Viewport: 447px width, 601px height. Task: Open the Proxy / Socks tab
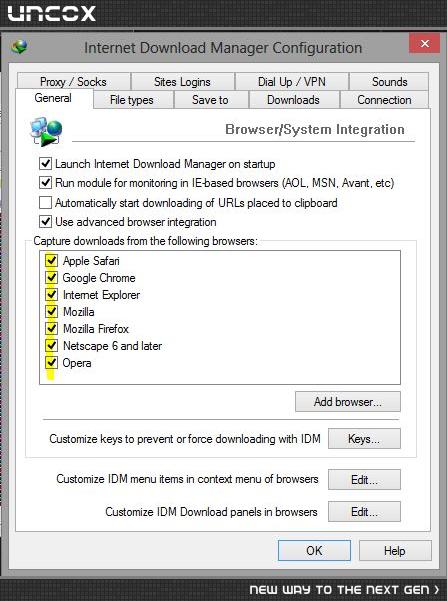click(73, 82)
